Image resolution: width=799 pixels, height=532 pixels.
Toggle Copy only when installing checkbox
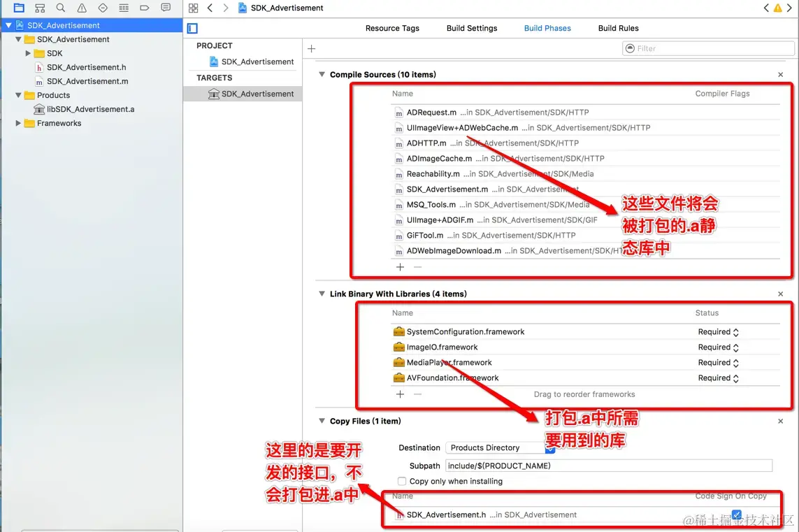[x=402, y=481]
